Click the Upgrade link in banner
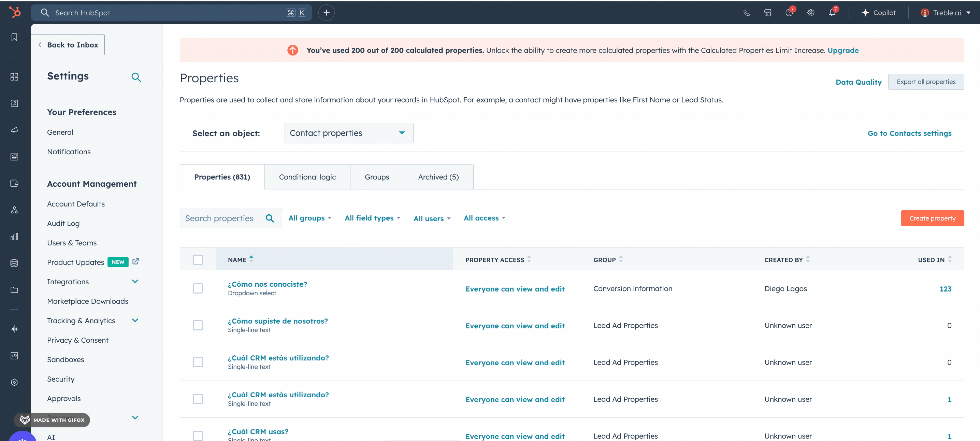This screenshot has height=441, width=980. point(843,50)
